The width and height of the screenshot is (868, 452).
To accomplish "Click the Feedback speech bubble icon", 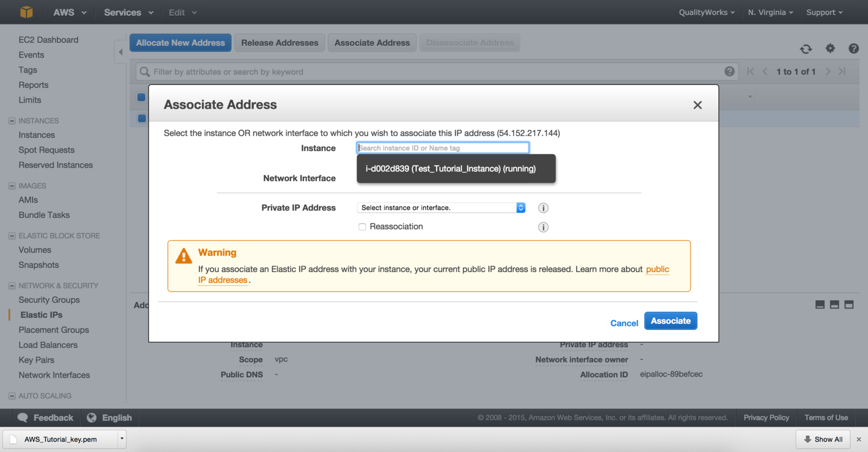I will pyautogui.click(x=23, y=418).
